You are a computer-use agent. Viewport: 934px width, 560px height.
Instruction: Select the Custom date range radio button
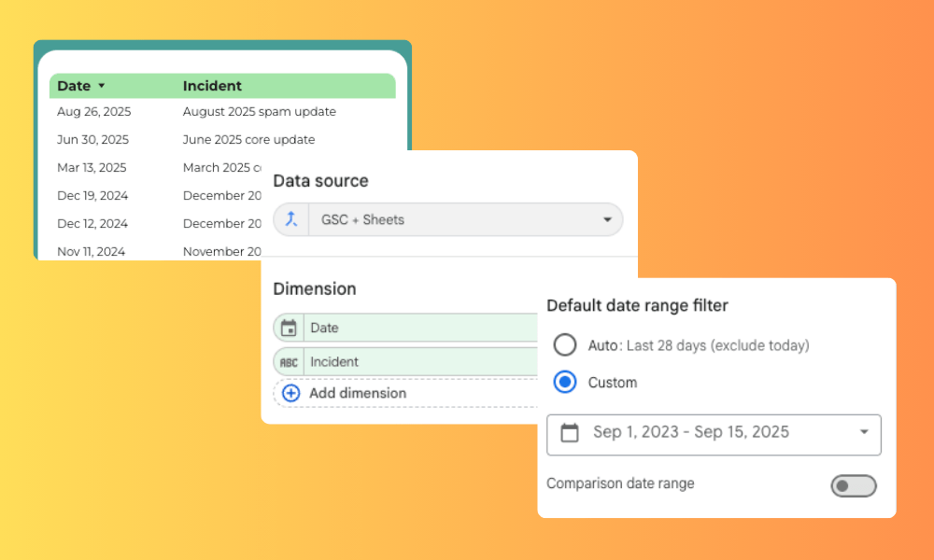(565, 382)
